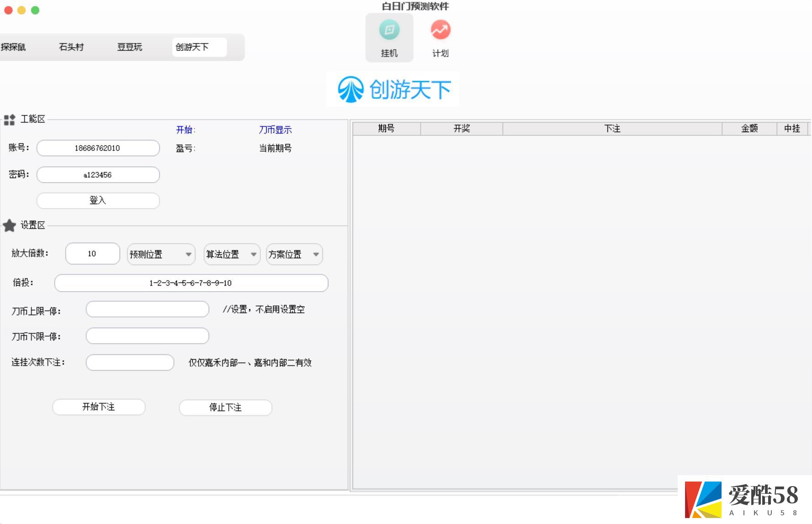
Task: Click the 金额 column header
Action: click(749, 129)
